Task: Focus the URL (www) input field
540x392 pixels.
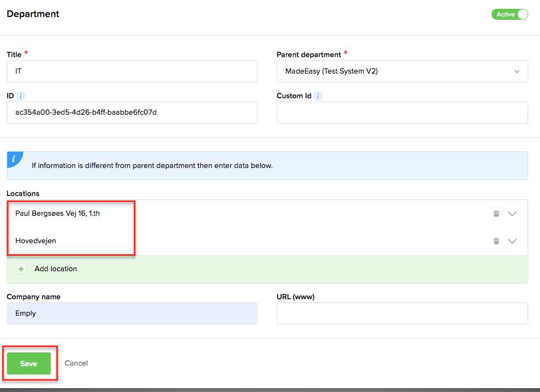Action: point(402,313)
